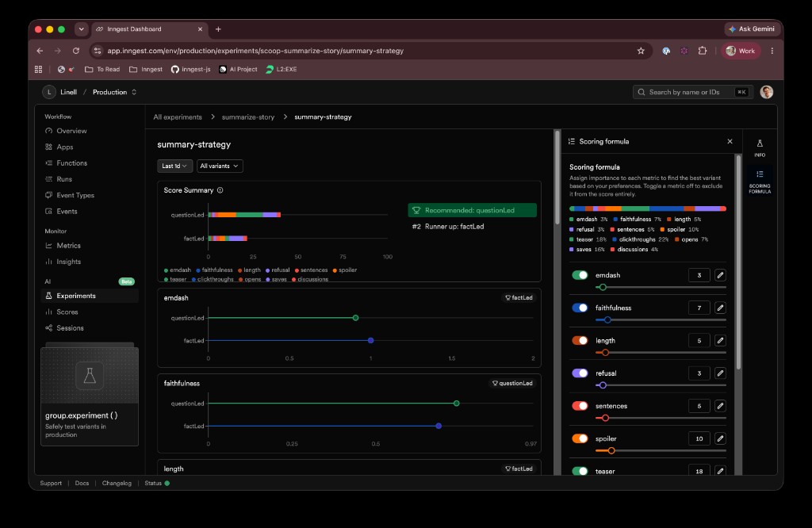This screenshot has width=812, height=528.
Task: Open the Support footer link
Action: click(51, 483)
